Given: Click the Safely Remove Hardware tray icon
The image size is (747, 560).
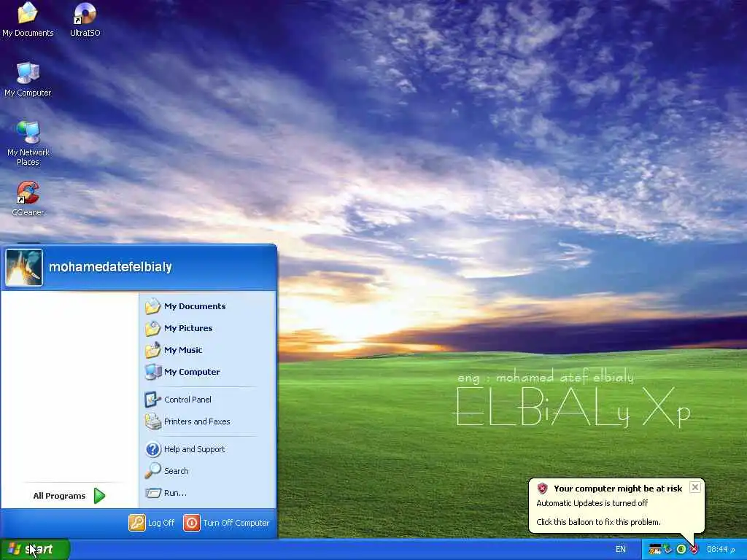Looking at the screenshot, I should [668, 549].
